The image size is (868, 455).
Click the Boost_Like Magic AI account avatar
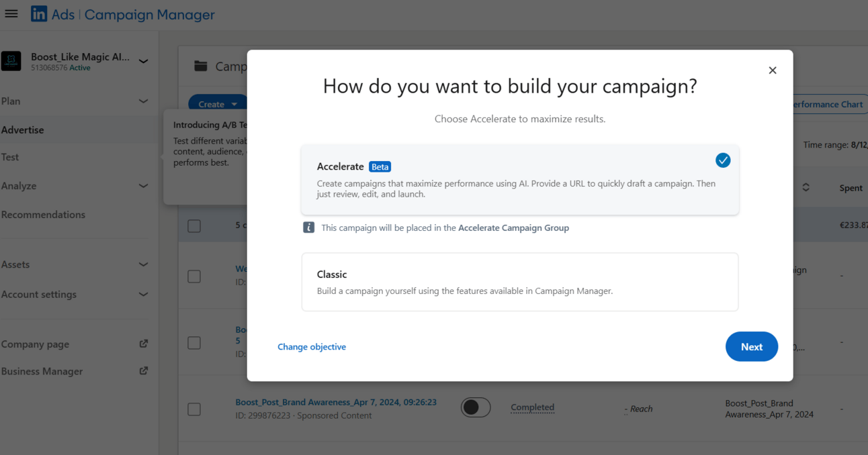point(11,61)
